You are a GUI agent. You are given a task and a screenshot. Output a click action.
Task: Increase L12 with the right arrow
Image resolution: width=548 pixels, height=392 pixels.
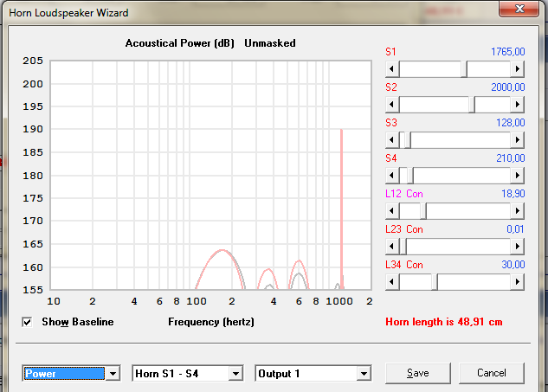(517, 211)
